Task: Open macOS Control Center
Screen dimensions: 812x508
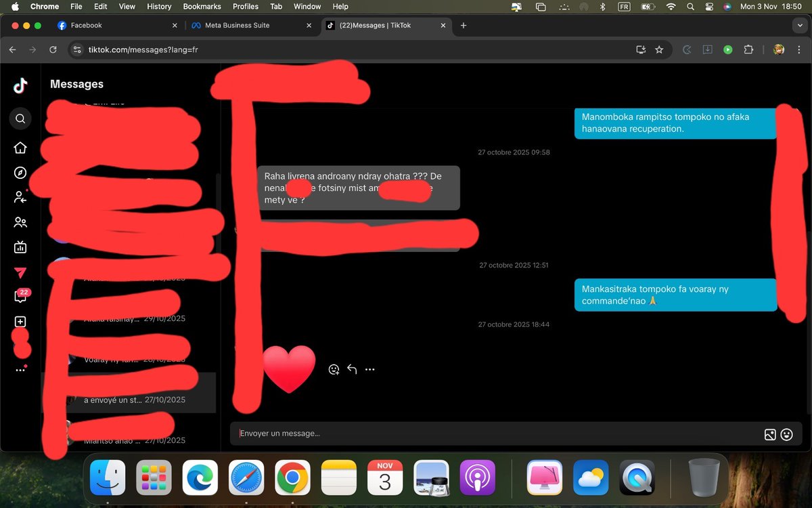Action: [709, 6]
